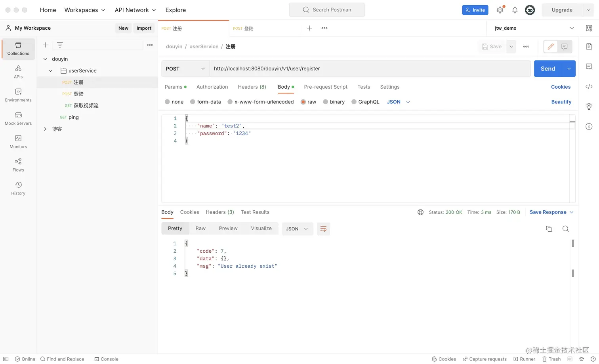Image resolution: width=599 pixels, height=364 pixels.
Task: Open the Environments sidebar section
Action: coord(18,95)
